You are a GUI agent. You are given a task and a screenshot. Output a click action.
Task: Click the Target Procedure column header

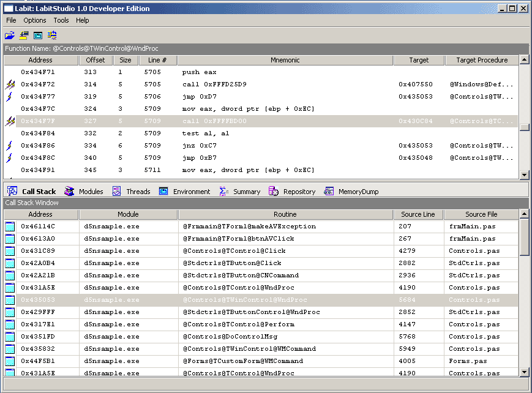click(x=481, y=60)
